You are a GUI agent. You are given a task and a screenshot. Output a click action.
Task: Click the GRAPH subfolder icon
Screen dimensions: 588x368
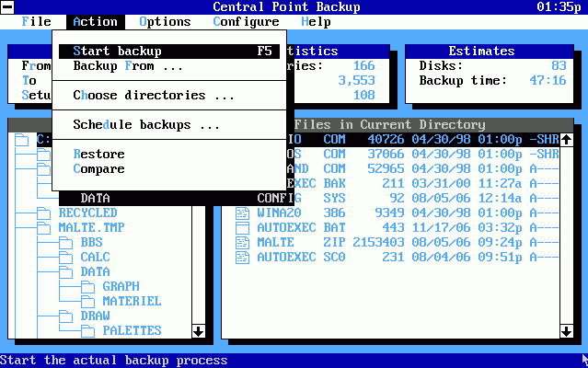tap(87, 286)
